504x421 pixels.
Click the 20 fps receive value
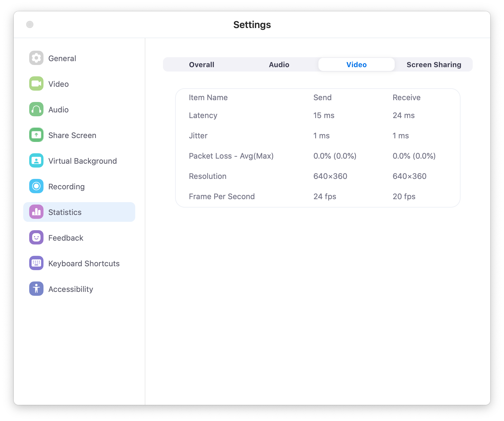pos(404,196)
